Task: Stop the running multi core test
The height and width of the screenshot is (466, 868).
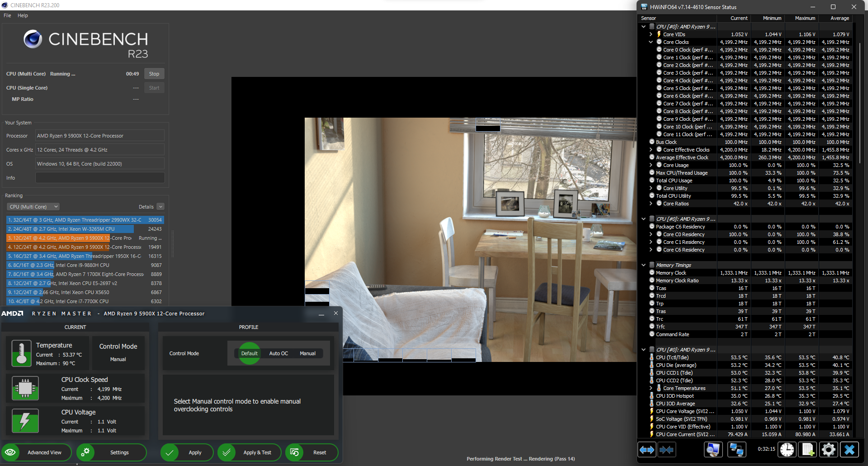Action: tap(154, 74)
